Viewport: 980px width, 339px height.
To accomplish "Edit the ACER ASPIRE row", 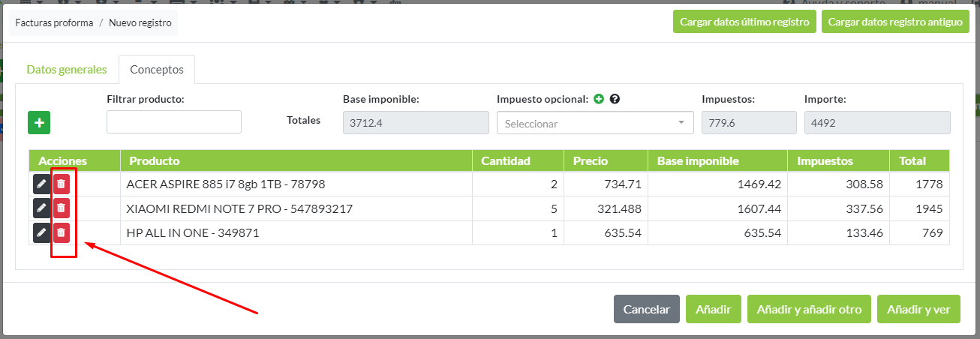I will click(41, 184).
